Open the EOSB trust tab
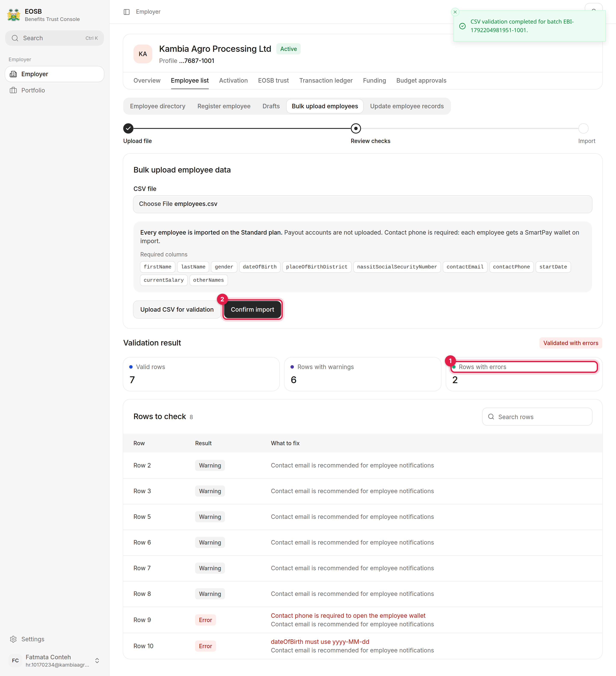This screenshot has height=676, width=616. tap(273, 80)
